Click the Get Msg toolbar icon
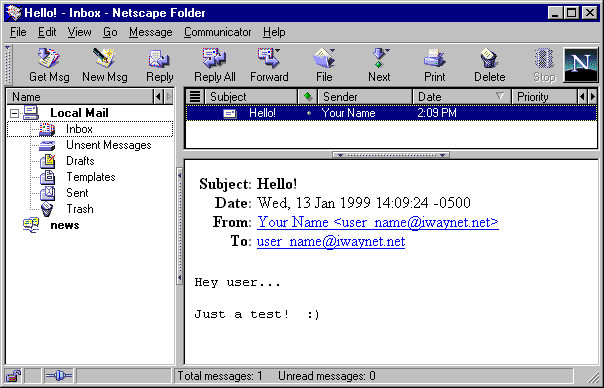This screenshot has width=604, height=388. [49, 59]
